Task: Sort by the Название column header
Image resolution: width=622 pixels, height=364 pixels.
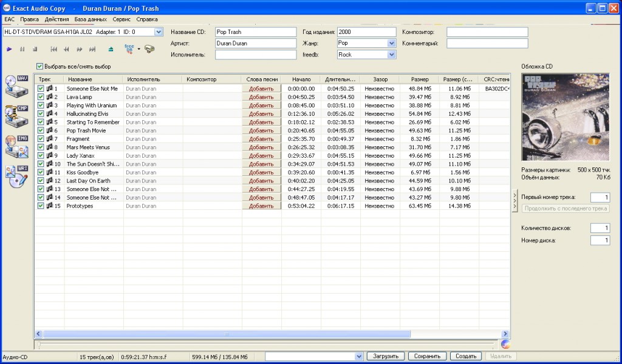Action: click(x=93, y=79)
